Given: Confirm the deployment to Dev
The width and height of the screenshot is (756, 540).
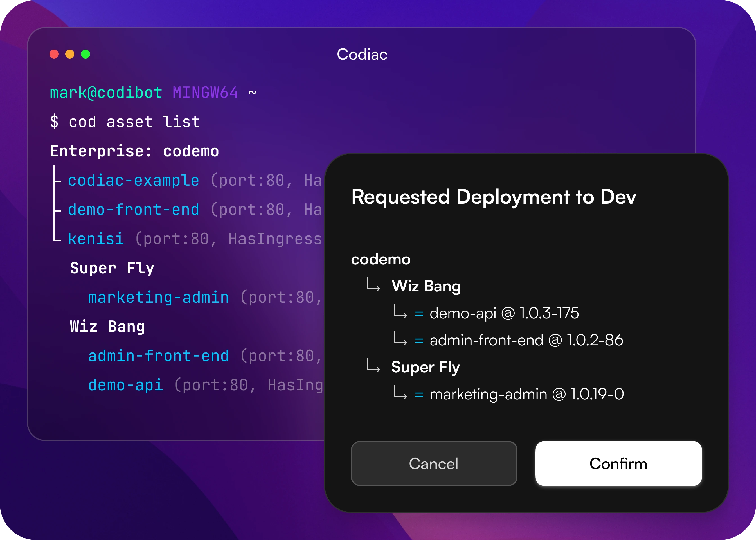Looking at the screenshot, I should [x=618, y=463].
